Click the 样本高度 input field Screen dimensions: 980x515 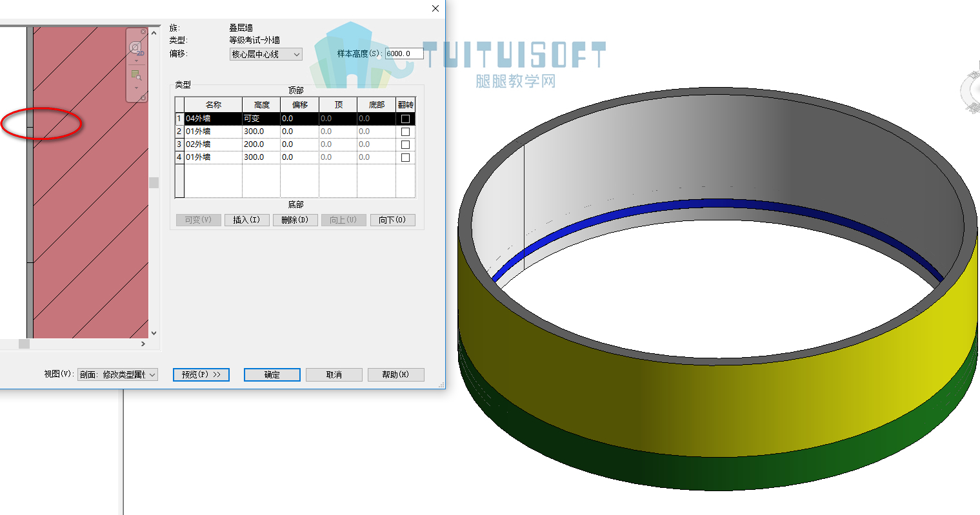point(404,53)
